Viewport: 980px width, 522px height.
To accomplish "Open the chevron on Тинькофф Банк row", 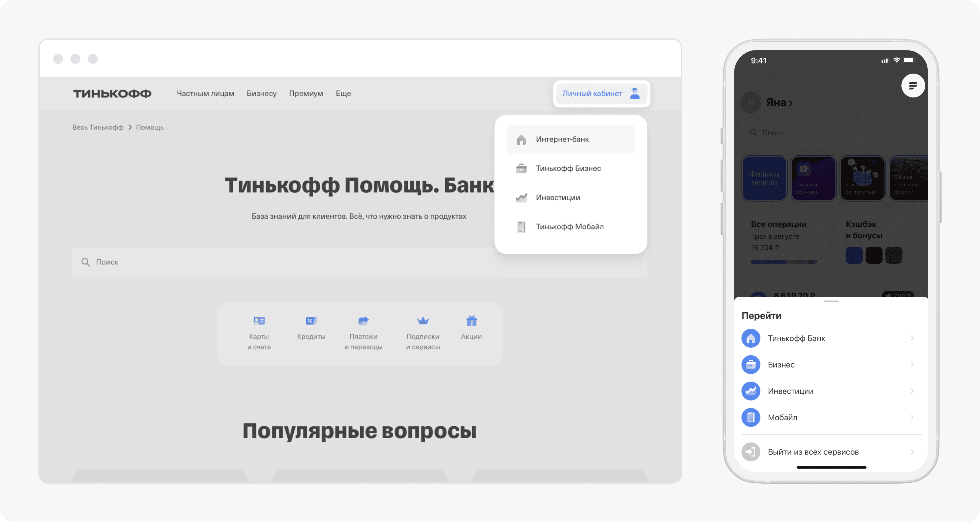I will click(912, 338).
